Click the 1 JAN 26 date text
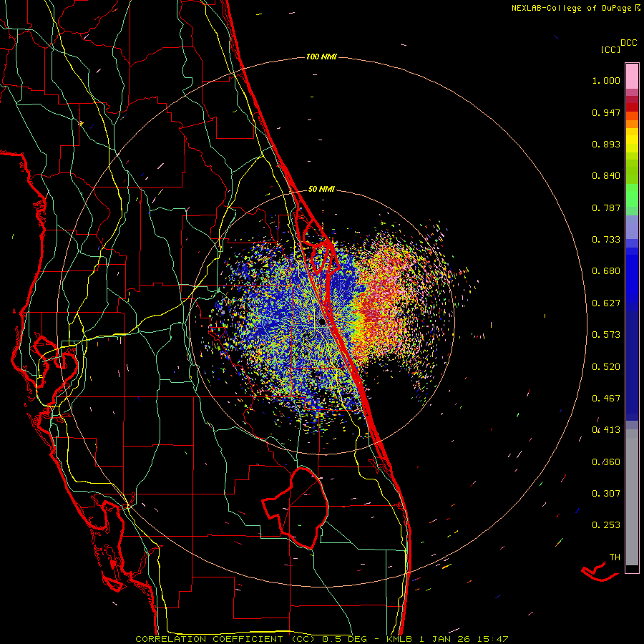 coord(447,639)
